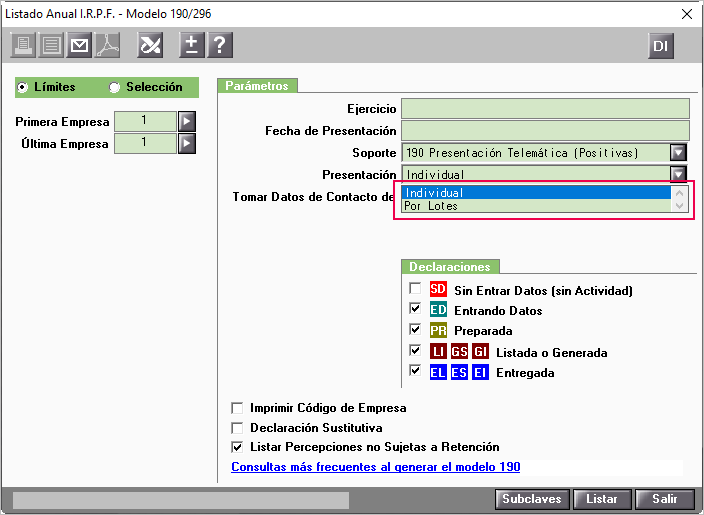Screen dimensions: 704x515
Task: Click the screen preview list icon
Action: pyautogui.click(x=51, y=45)
